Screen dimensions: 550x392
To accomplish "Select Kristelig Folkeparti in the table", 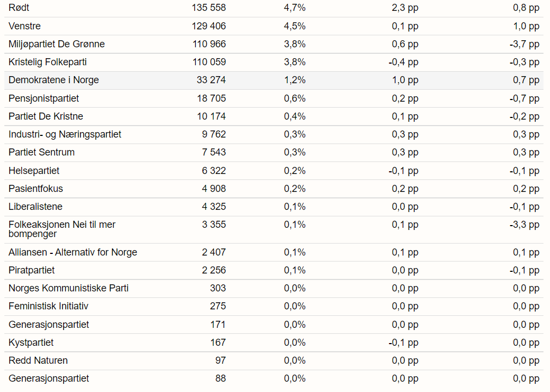I will click(47, 62).
